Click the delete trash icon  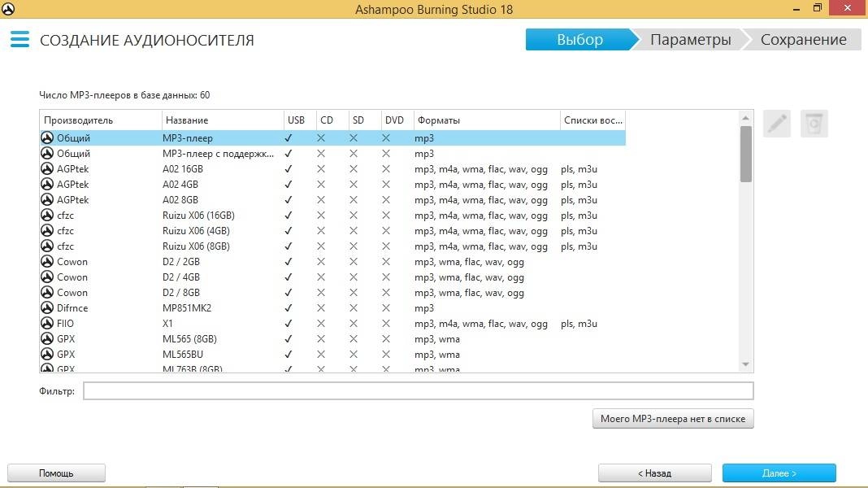tap(814, 124)
